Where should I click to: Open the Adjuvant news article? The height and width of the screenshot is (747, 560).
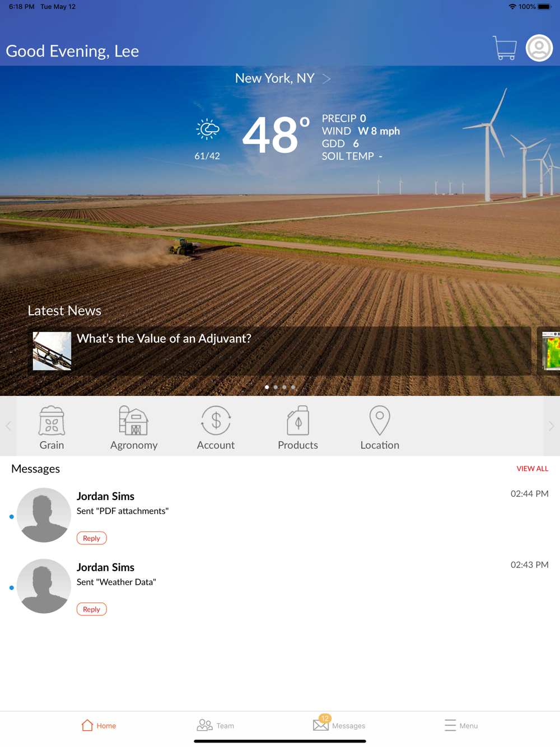click(x=279, y=351)
